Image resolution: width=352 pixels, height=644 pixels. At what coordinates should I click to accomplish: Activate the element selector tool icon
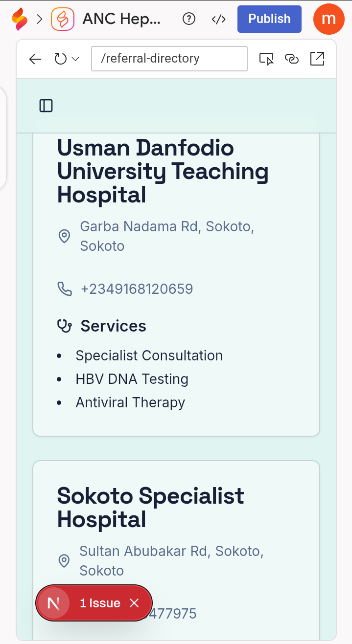pos(266,59)
